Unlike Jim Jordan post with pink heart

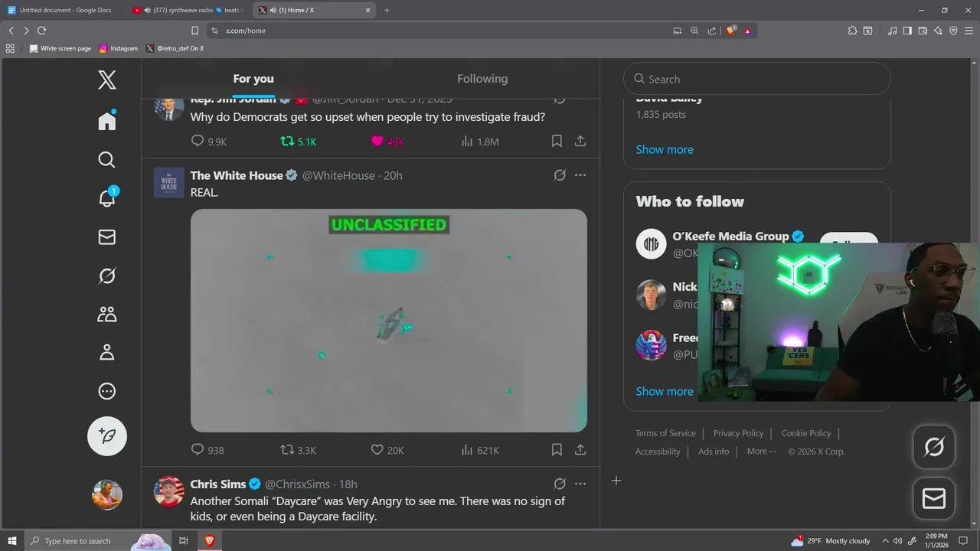(x=387, y=142)
